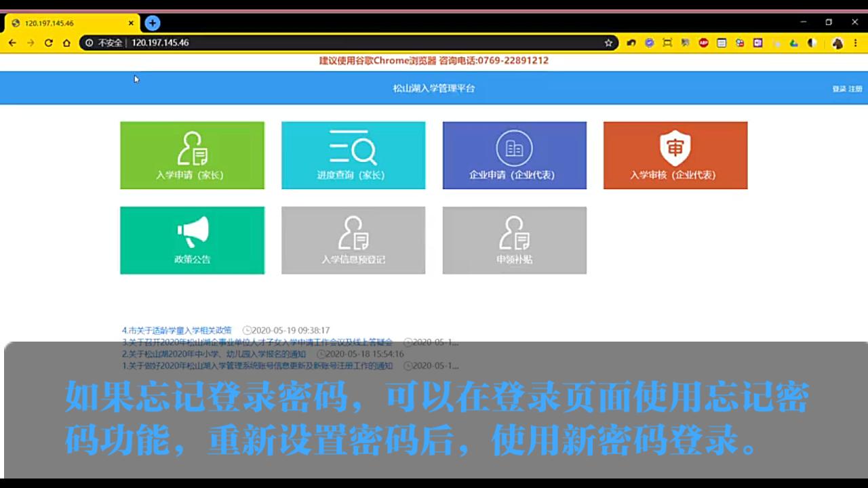The height and width of the screenshot is (488, 868).
Task: Click the 申领补贴 subsidy application tile
Action: coord(514,240)
